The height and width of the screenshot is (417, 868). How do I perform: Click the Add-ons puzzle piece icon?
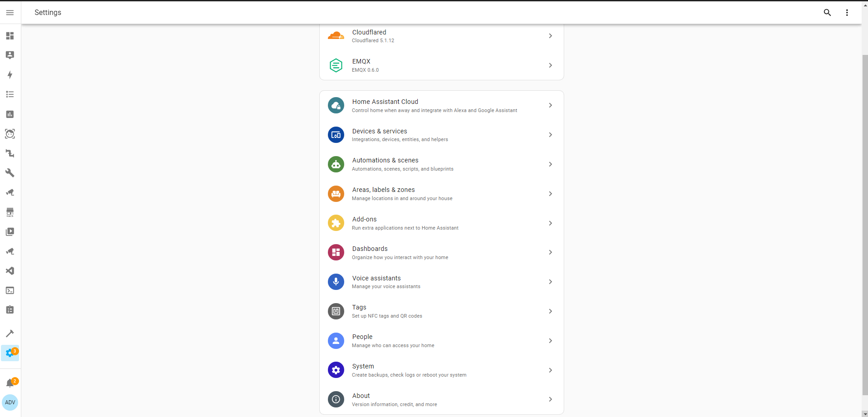(x=336, y=223)
